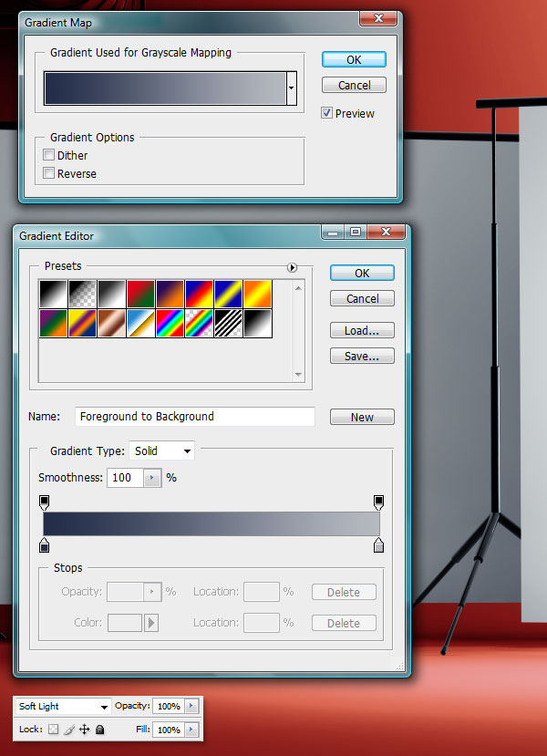Choose the Copper gradient preset
The image size is (547, 756).
(111, 324)
